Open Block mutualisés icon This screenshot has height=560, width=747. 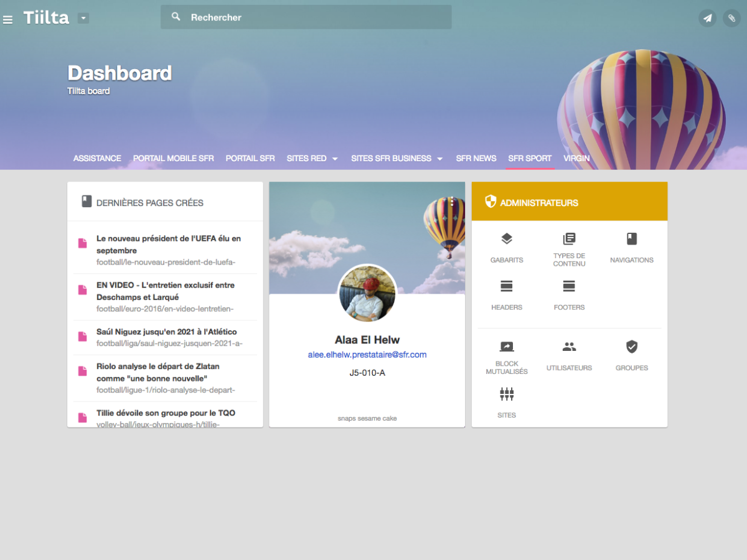point(507,347)
